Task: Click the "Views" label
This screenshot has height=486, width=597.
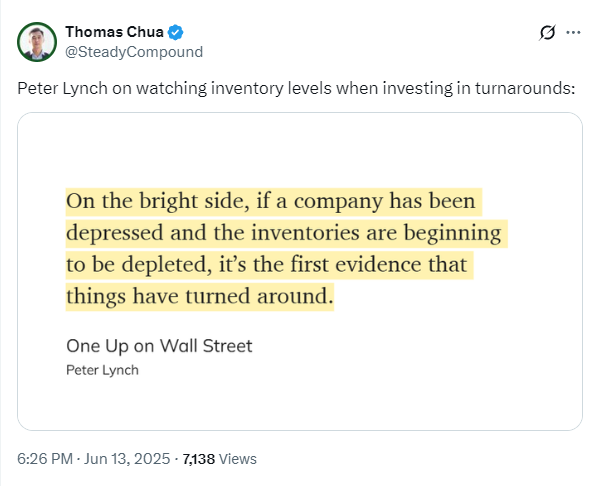Action: 238,459
